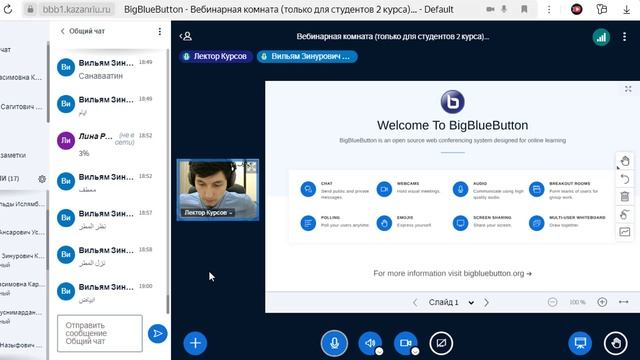Open user list settings gear

click(42, 179)
